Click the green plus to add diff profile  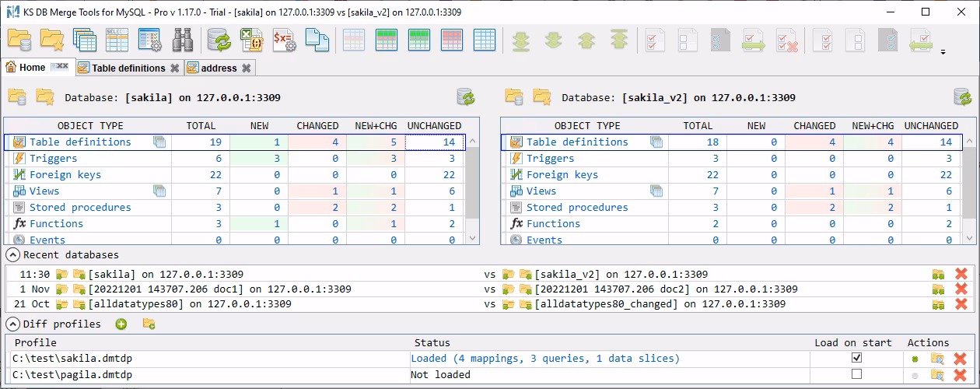[121, 324]
